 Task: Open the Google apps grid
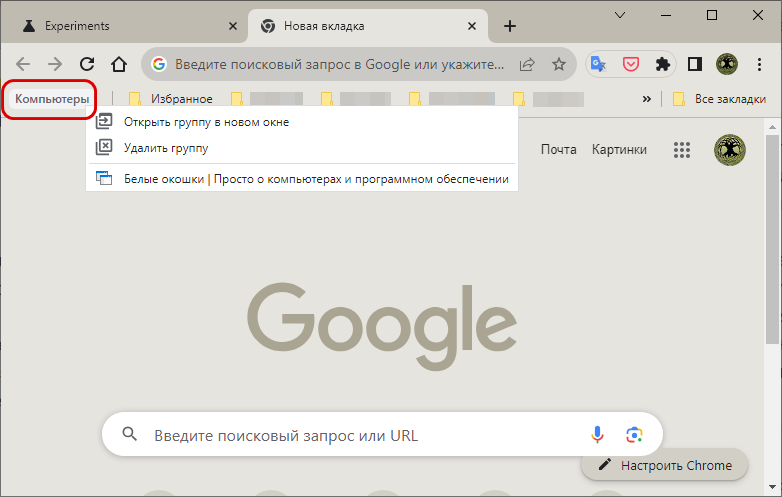coord(682,150)
